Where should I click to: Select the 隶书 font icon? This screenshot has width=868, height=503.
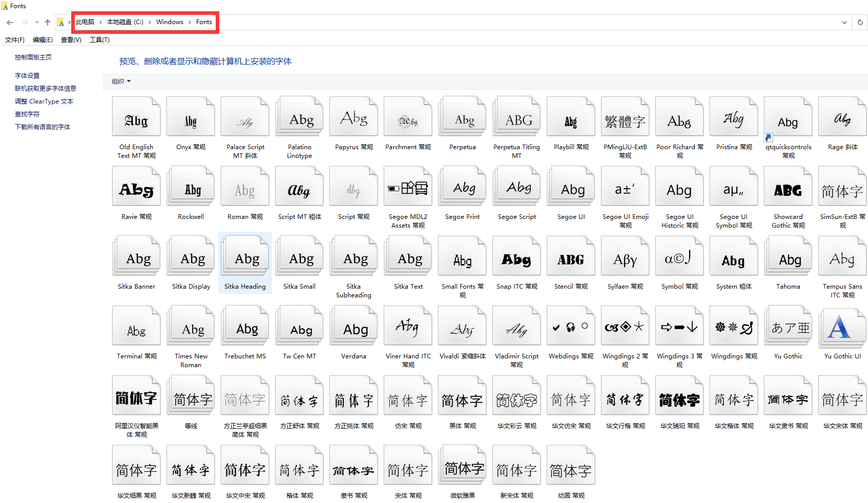click(x=354, y=465)
